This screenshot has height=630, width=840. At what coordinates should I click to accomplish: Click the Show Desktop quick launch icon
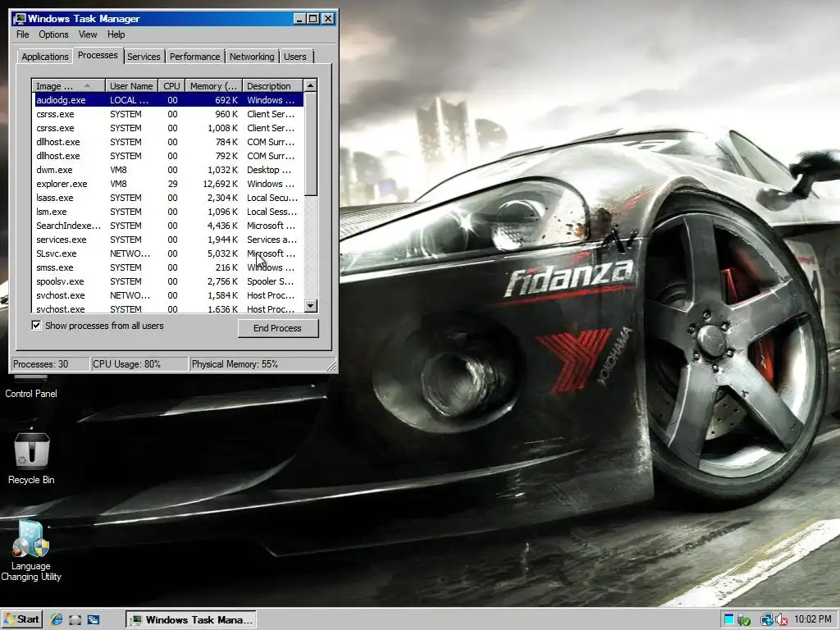pyautogui.click(x=75, y=620)
